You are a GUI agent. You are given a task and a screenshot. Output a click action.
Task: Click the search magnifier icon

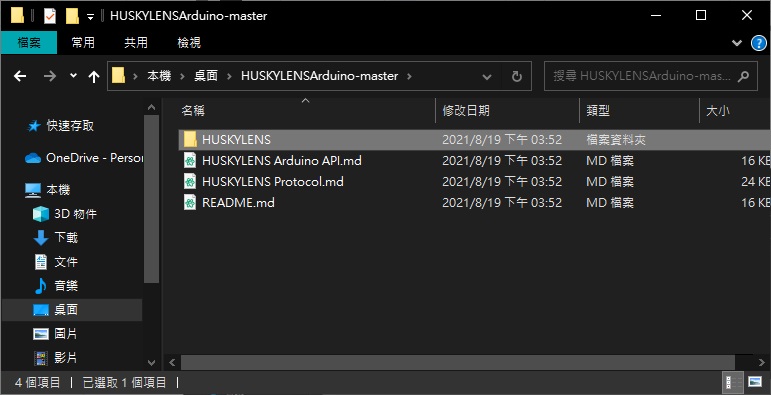[743, 76]
